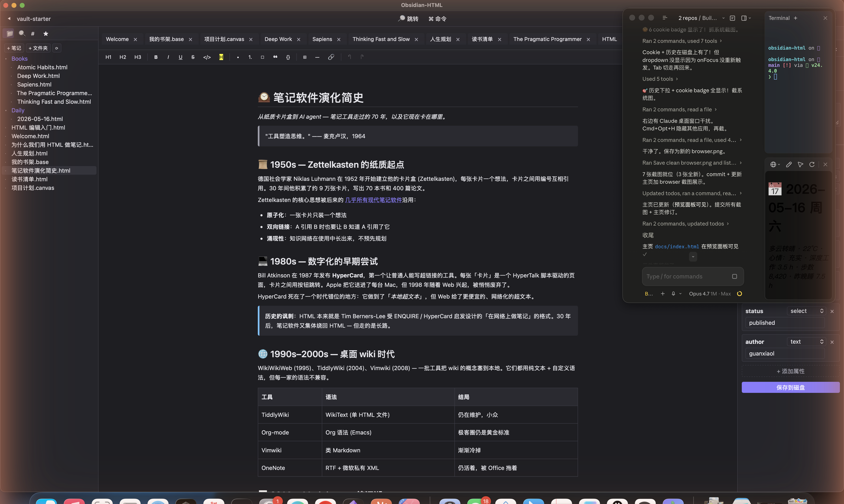The image size is (844, 504).
Task: Insert bullet list from toolbar
Action: click(x=238, y=57)
